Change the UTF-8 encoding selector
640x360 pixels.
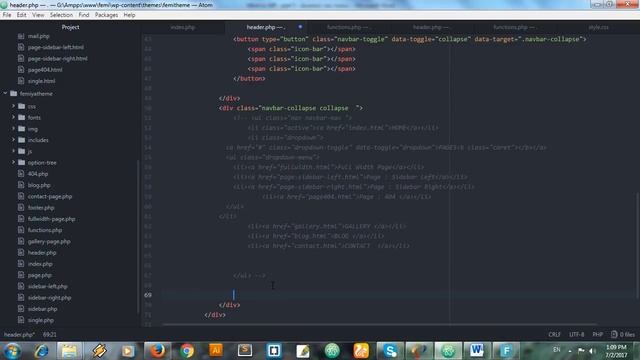576,335
